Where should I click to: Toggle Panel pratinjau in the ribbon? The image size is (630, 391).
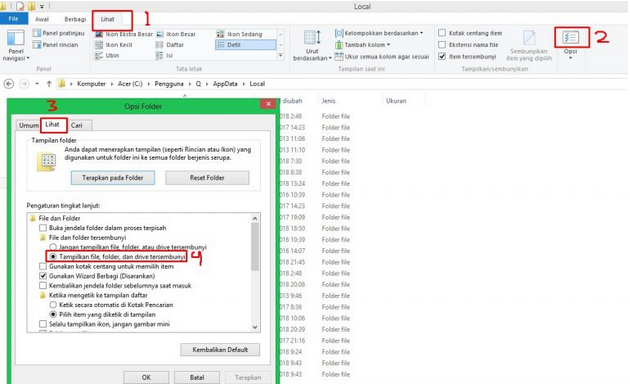point(59,33)
